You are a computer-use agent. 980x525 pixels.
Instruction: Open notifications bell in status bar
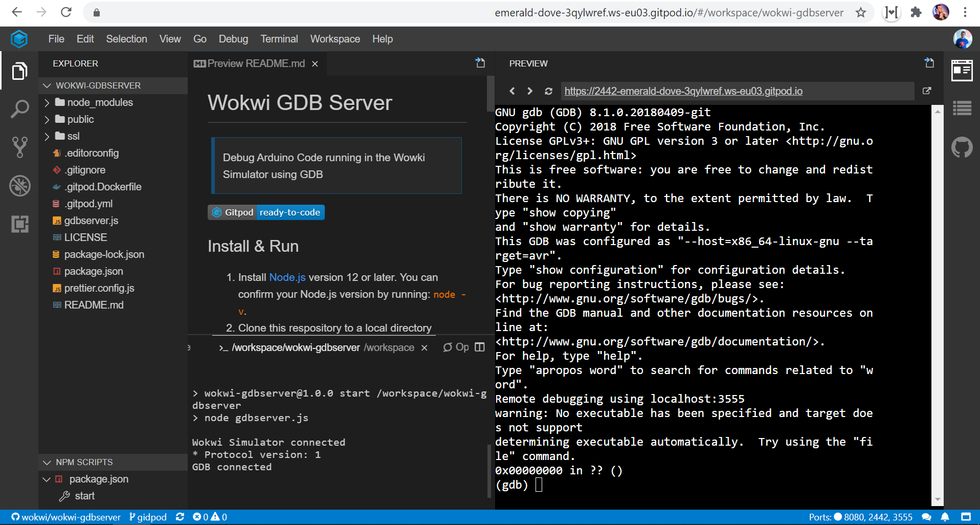coord(945,517)
